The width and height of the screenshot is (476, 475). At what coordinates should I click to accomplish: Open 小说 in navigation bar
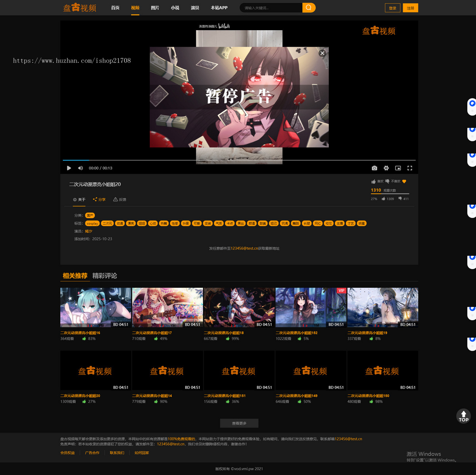[x=175, y=8]
